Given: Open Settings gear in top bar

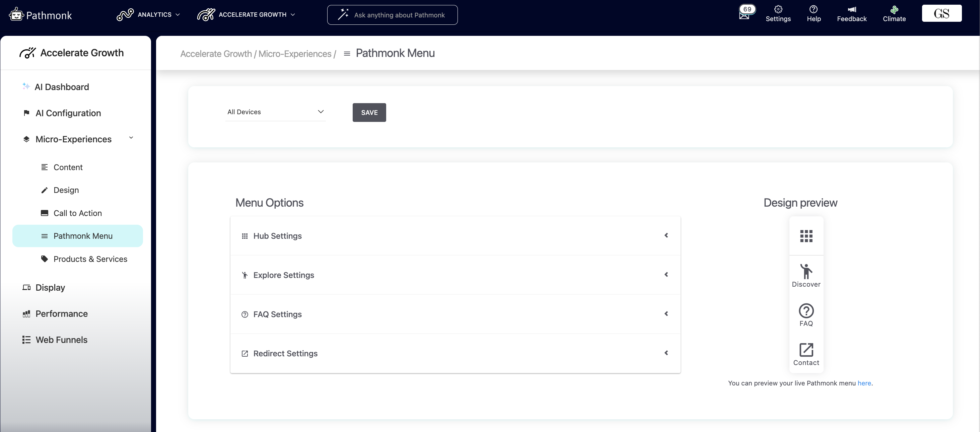Looking at the screenshot, I should [778, 9].
